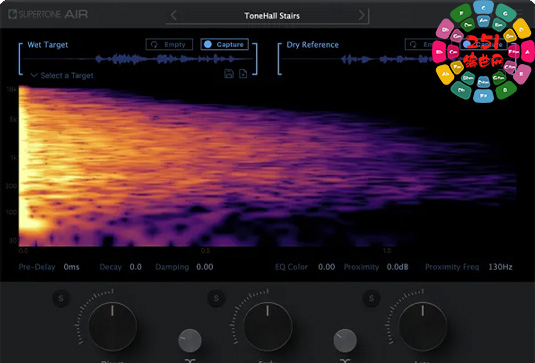Click the large Direct level knob

(x=112, y=326)
